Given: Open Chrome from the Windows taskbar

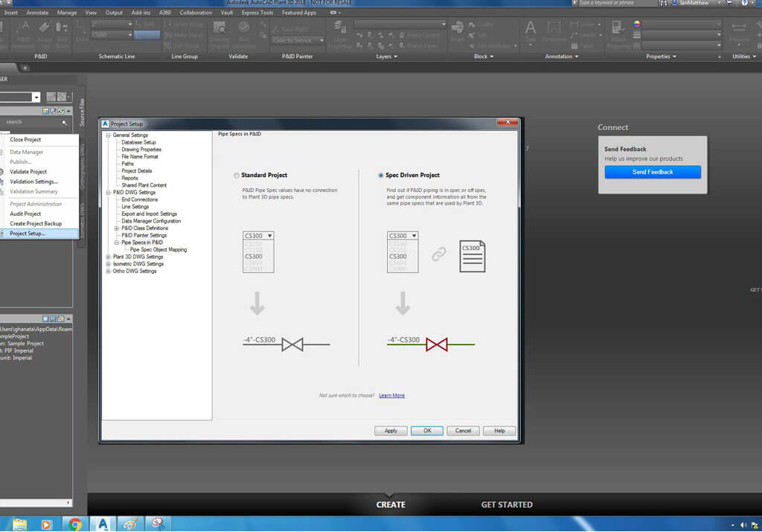Looking at the screenshot, I should (75, 525).
